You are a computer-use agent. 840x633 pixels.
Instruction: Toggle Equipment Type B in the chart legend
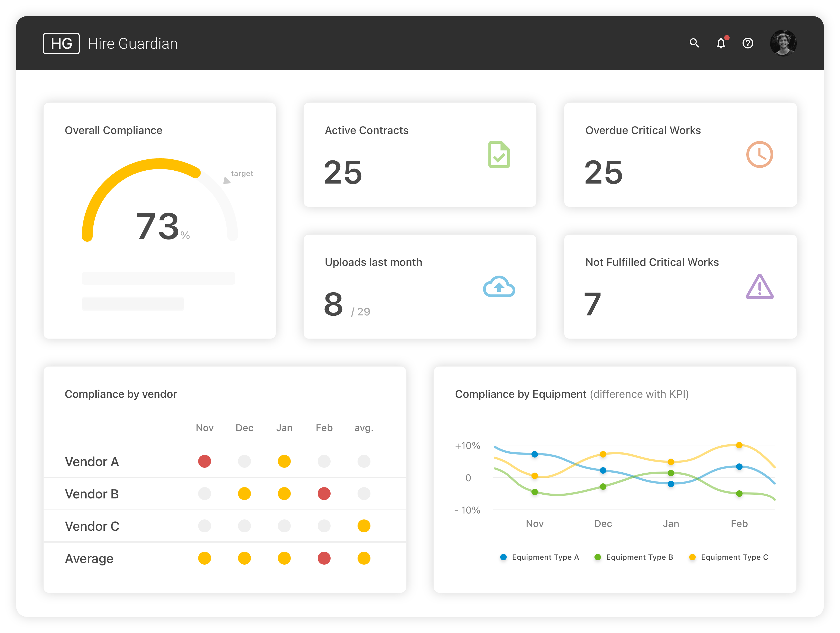[x=633, y=557]
